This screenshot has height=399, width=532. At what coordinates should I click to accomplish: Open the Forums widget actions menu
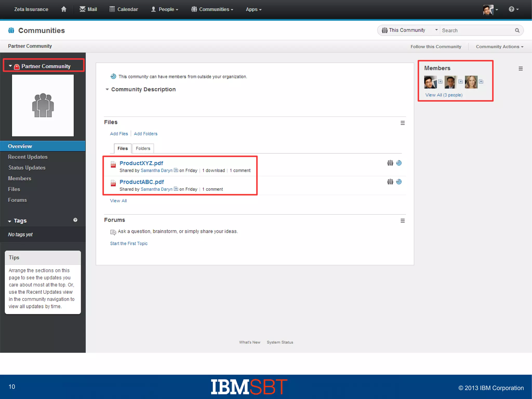[x=403, y=221]
